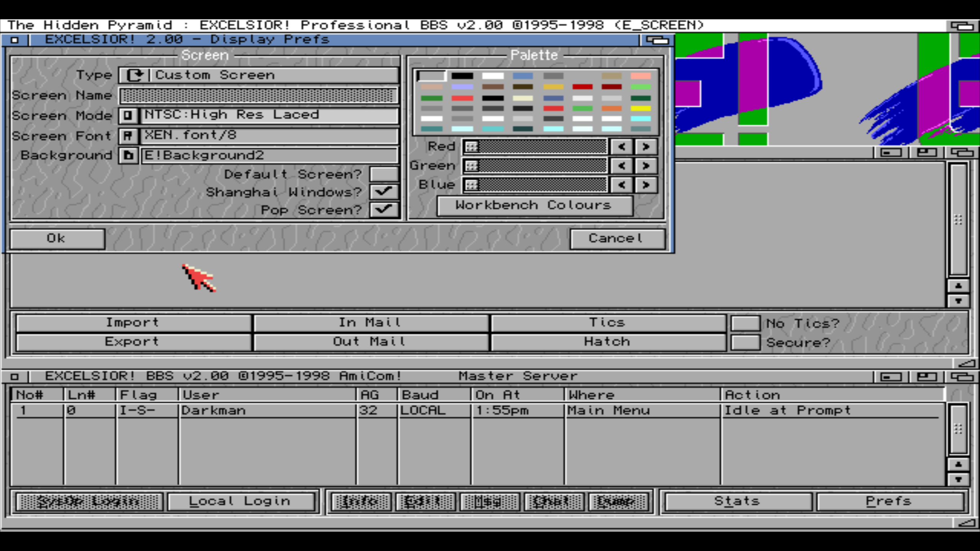
Task: Uncheck the Shanghai Windows option
Action: point(383,192)
